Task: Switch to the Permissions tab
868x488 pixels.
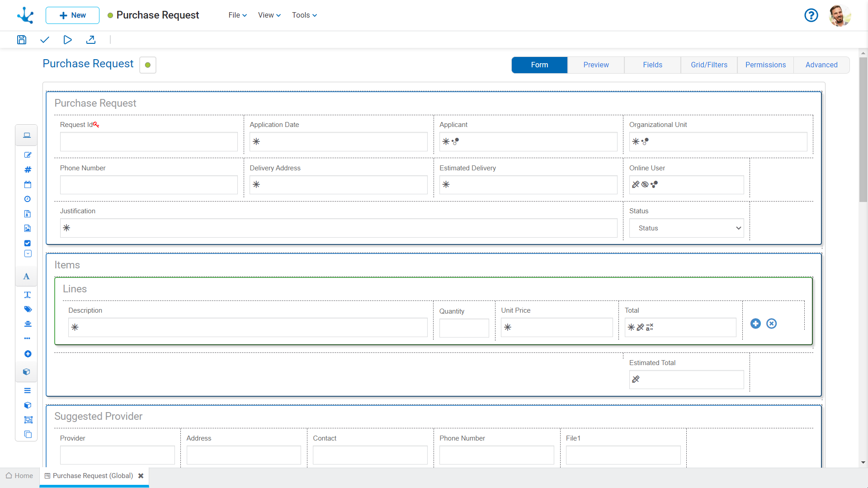Action: click(765, 64)
